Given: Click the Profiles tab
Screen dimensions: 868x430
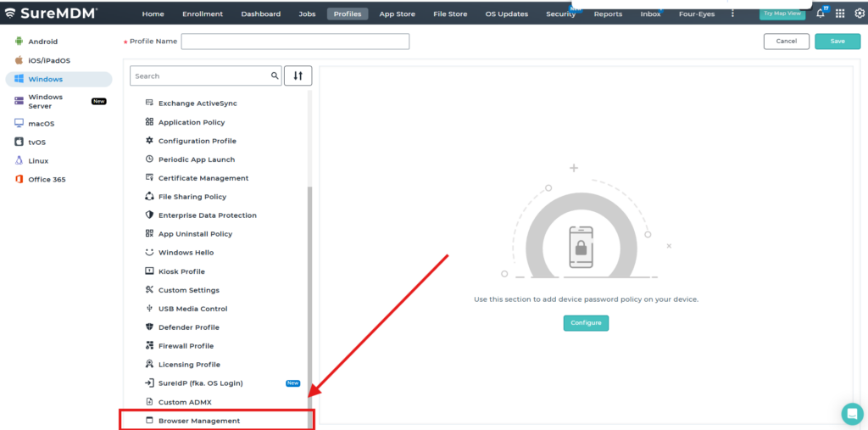Looking at the screenshot, I should (x=347, y=14).
